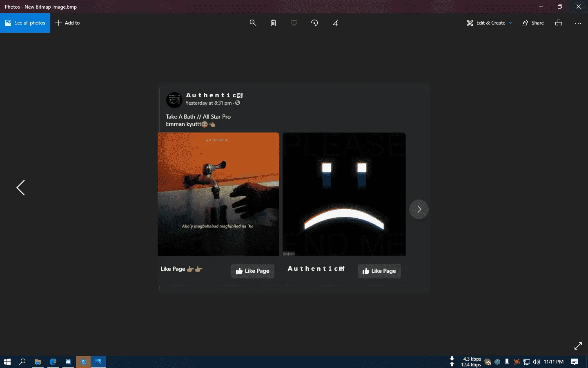The image size is (588, 368).
Task: Click the orange faucet thumbnail
Action: coord(218,194)
